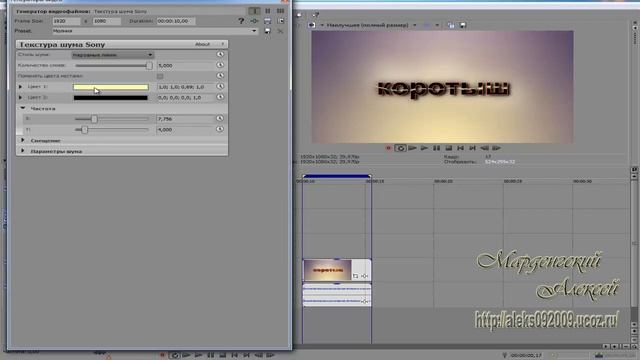Image resolution: width=640 pixels, height=360 pixels.
Task: Click About button in plugin header
Action: pyautogui.click(x=202, y=44)
